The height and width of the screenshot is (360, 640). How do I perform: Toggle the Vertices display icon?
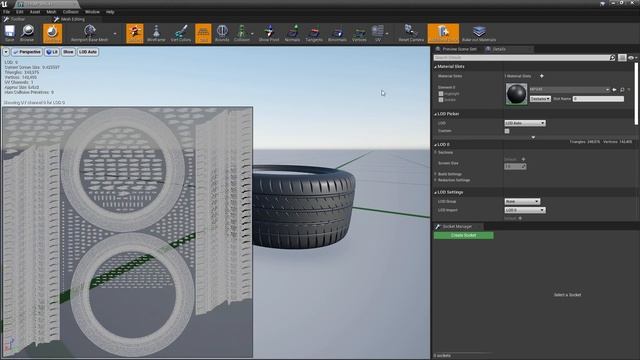(x=359, y=33)
